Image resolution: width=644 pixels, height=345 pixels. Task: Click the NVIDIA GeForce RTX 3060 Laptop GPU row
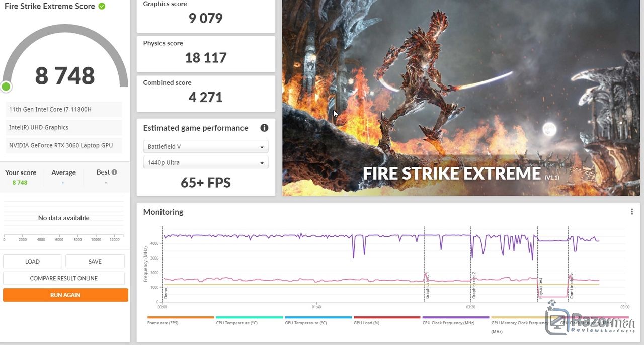[64, 145]
